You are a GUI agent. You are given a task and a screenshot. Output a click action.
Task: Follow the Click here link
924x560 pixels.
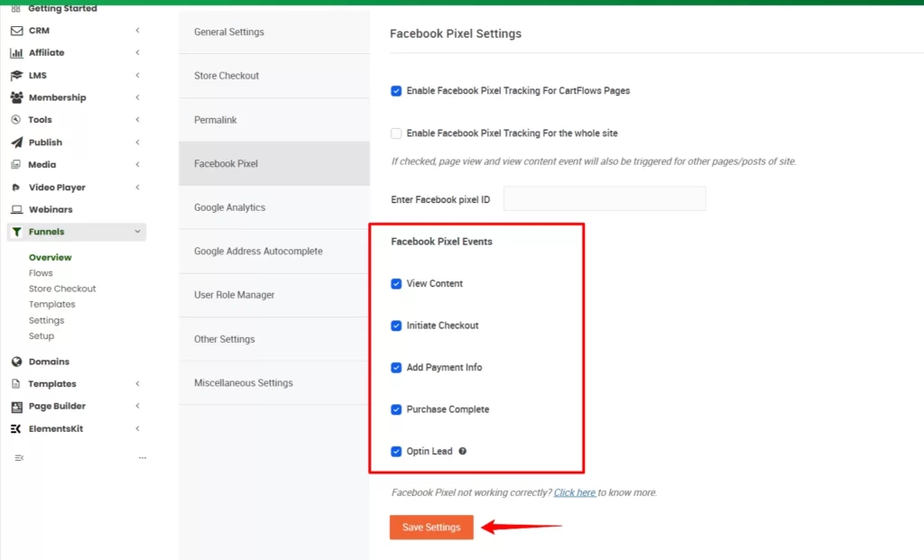pyautogui.click(x=575, y=492)
